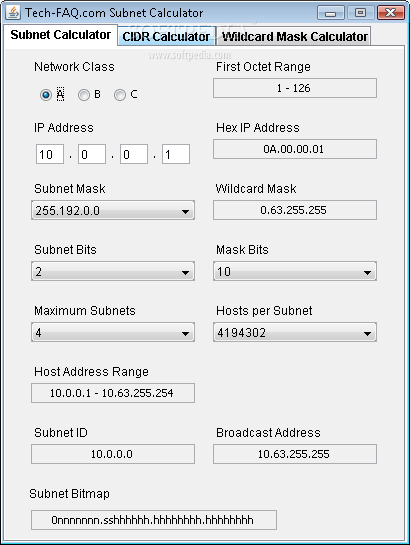Click the Wildcard Mask label
Screen dimensions: 410x545
[256, 189]
